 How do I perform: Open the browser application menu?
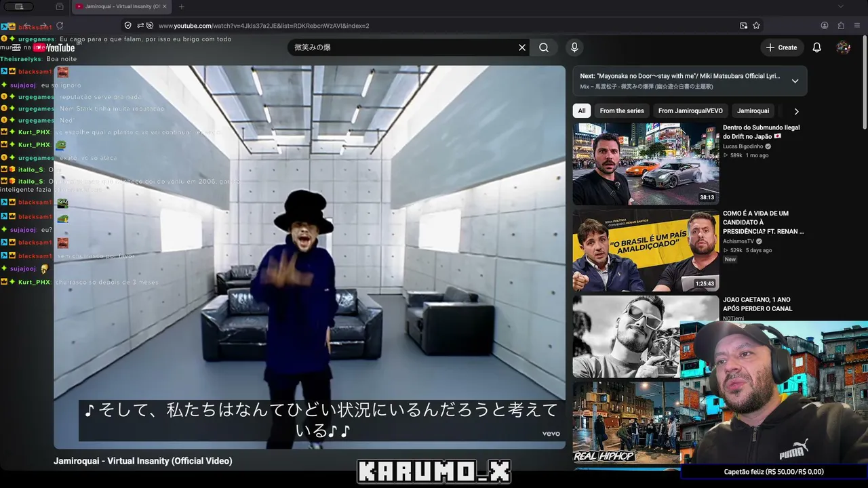pos(857,26)
